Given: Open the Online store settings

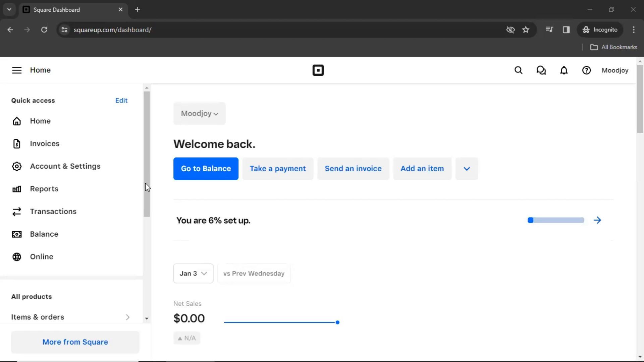Looking at the screenshot, I should tap(42, 256).
